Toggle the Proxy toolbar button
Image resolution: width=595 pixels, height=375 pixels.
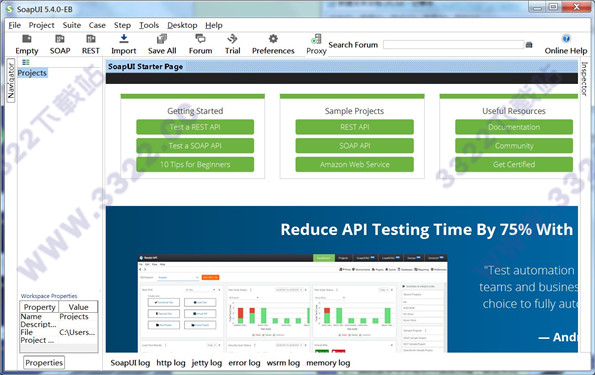point(316,39)
